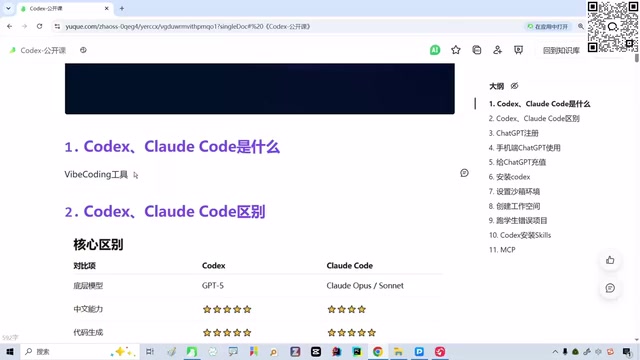Click the copy document icon in header
The width and height of the screenshot is (640, 360).
coord(477,50)
